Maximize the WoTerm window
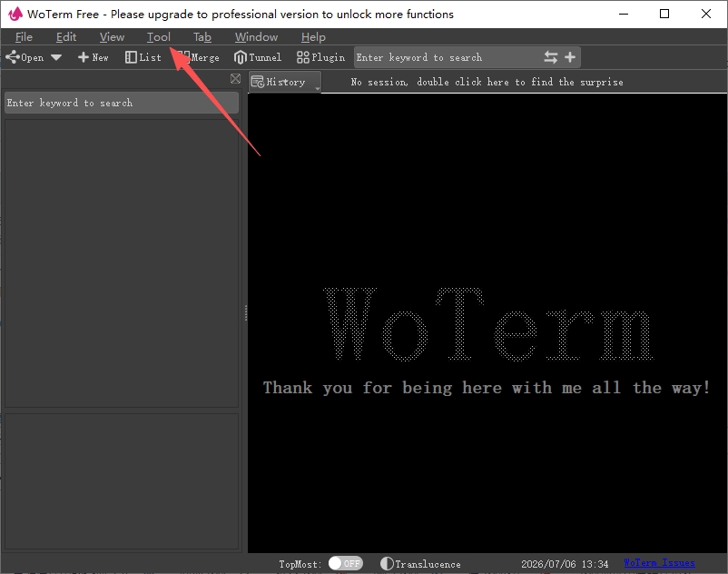728x574 pixels. click(664, 14)
